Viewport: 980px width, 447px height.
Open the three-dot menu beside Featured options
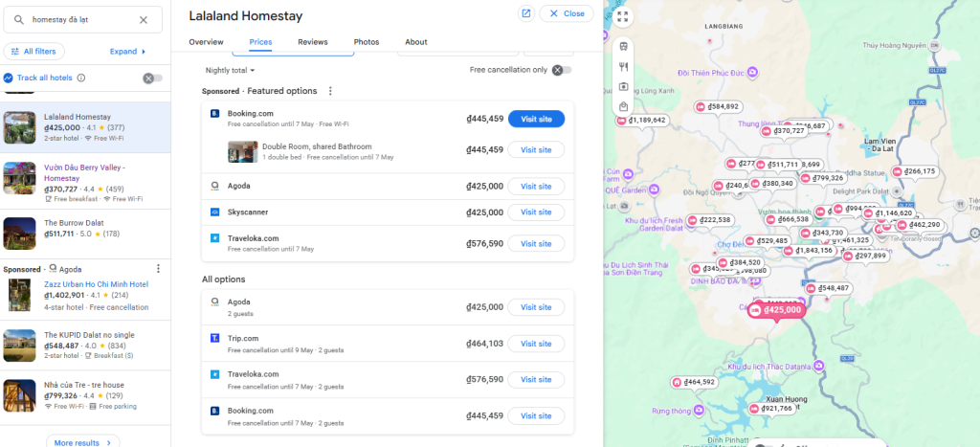pos(330,91)
